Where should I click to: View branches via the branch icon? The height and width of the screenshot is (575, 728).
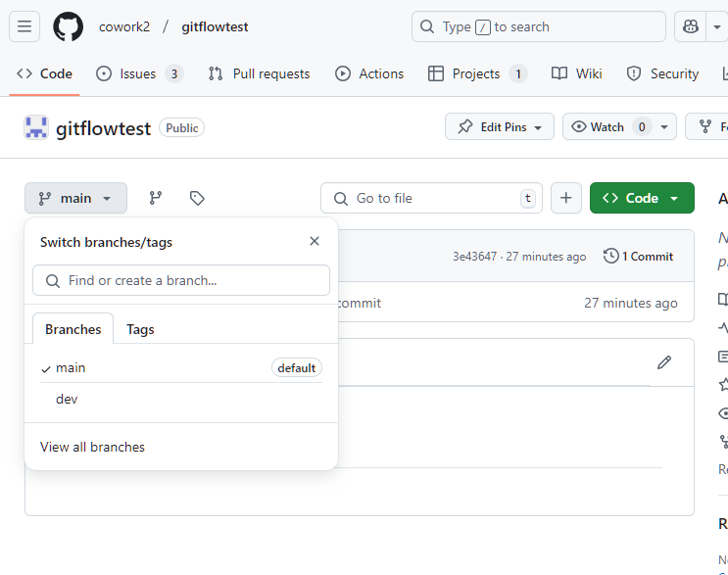point(156,198)
